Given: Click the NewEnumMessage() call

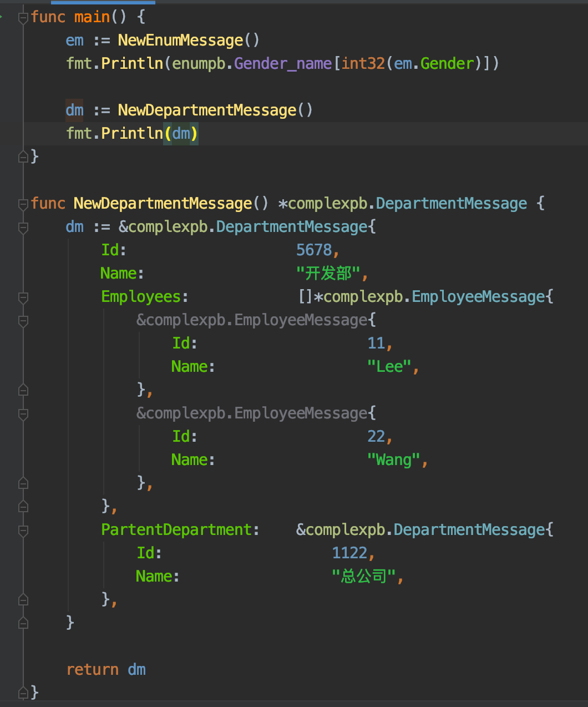Looking at the screenshot, I should point(189,41).
